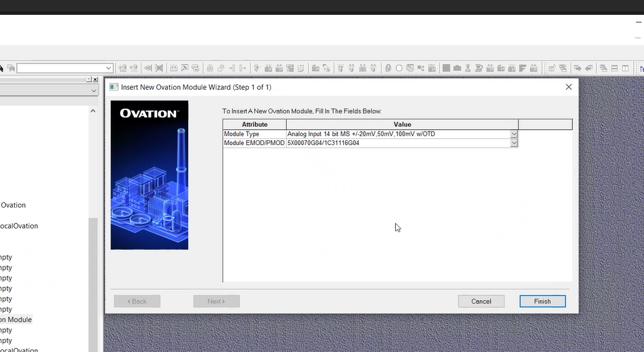Click the hollow circle toolbar icon
The image size is (644, 352).
tap(399, 68)
